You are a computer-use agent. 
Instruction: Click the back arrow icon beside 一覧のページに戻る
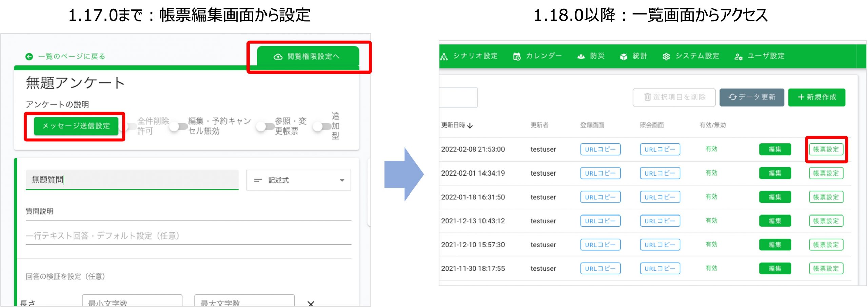(x=29, y=56)
